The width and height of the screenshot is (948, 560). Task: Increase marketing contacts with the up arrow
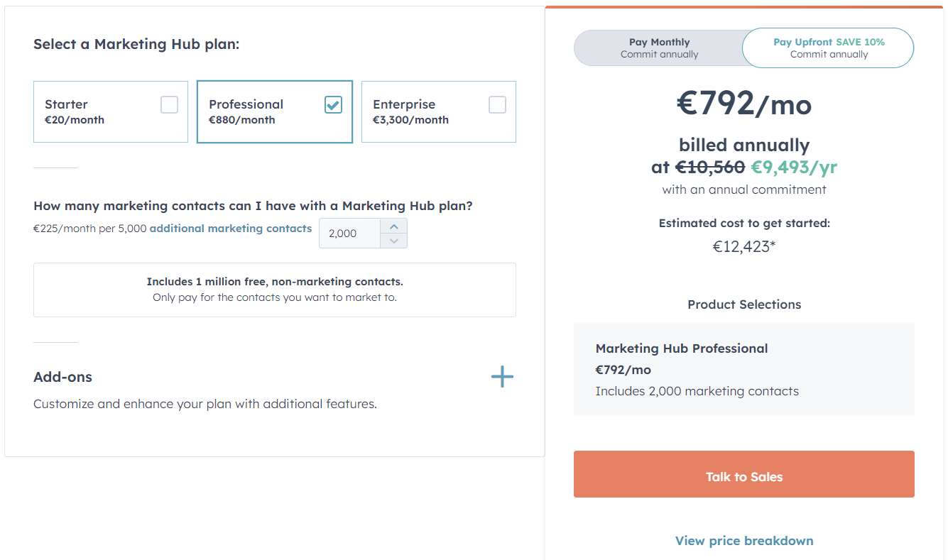pyautogui.click(x=393, y=226)
